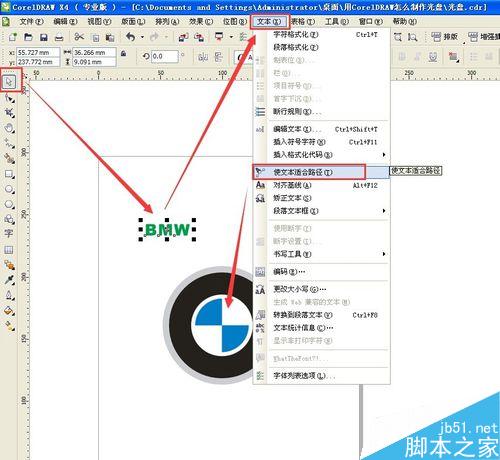Select the Interactive blend tool
The image size is (500, 460).
click(9, 265)
